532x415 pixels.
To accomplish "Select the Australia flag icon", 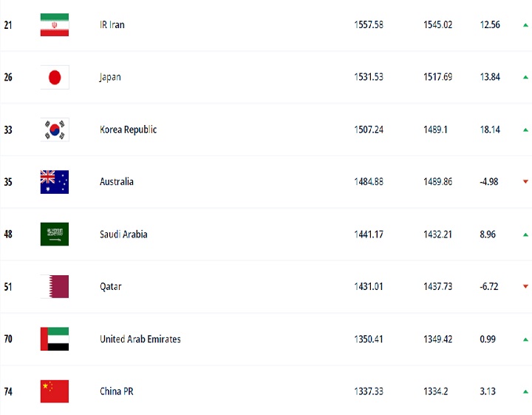I will tap(55, 182).
